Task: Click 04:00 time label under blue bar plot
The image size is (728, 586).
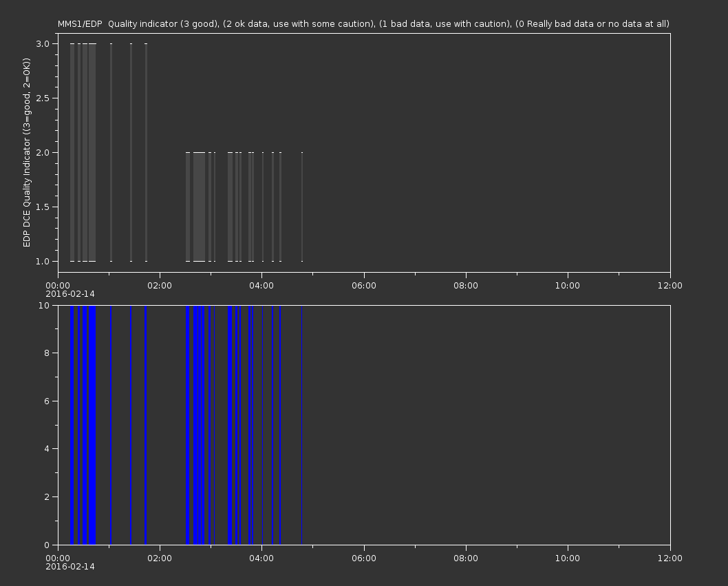Action: 262,558
